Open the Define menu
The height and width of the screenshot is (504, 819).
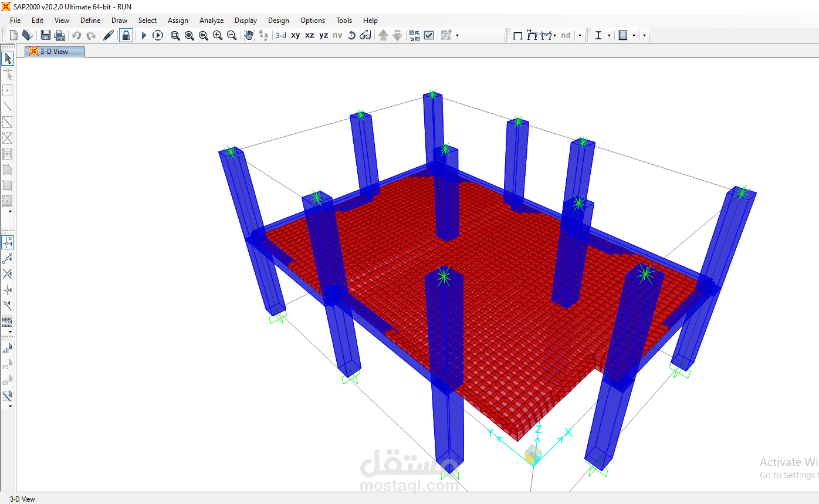(x=90, y=20)
